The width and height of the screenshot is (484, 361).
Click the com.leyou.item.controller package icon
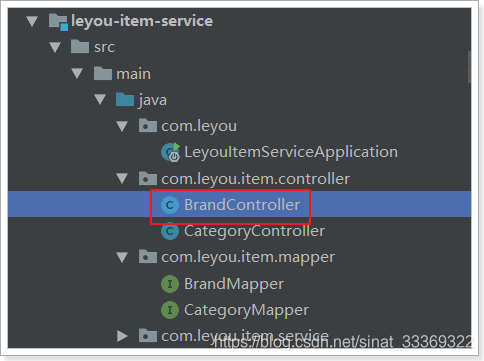point(148,178)
